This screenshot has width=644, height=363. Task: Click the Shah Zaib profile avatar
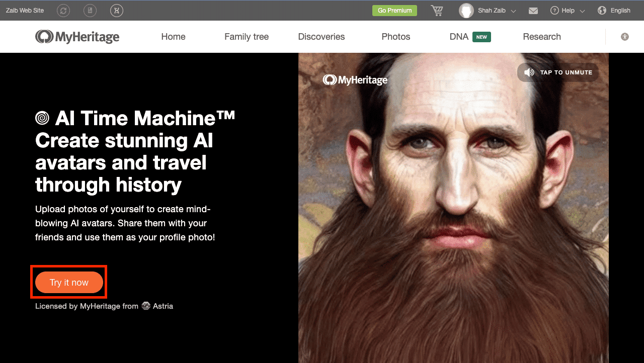(466, 11)
